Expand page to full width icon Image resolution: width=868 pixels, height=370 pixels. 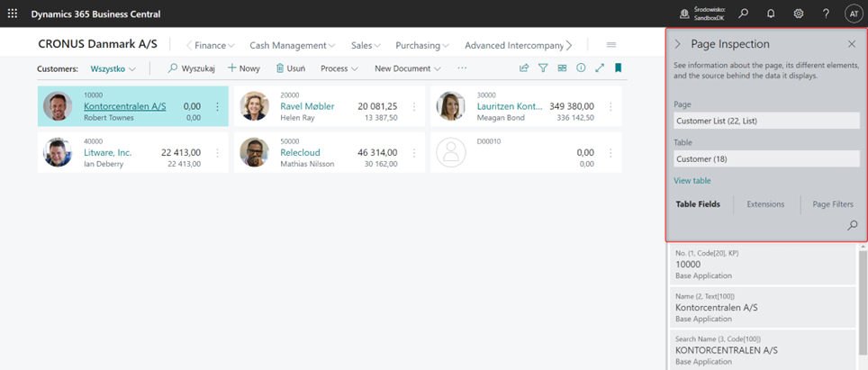click(600, 68)
